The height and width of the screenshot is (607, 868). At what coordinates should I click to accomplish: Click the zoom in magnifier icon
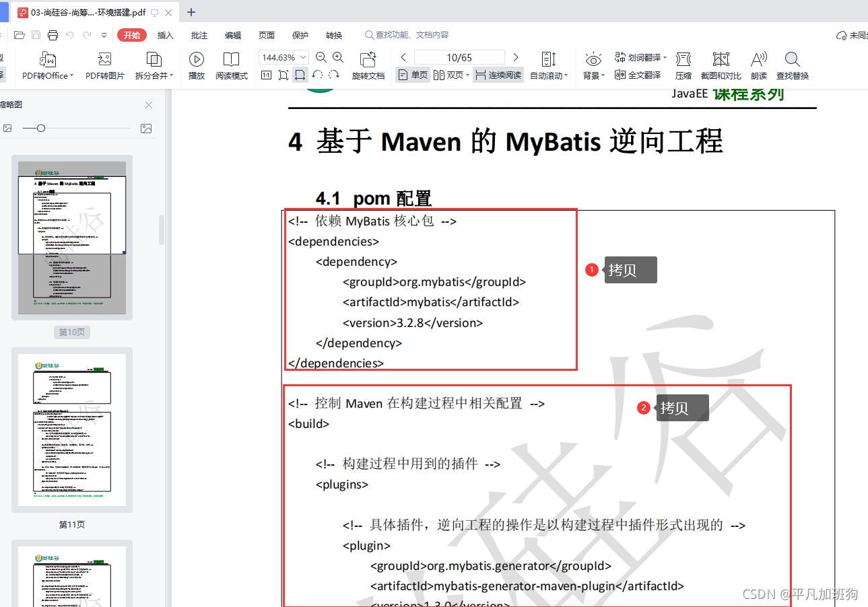click(338, 57)
